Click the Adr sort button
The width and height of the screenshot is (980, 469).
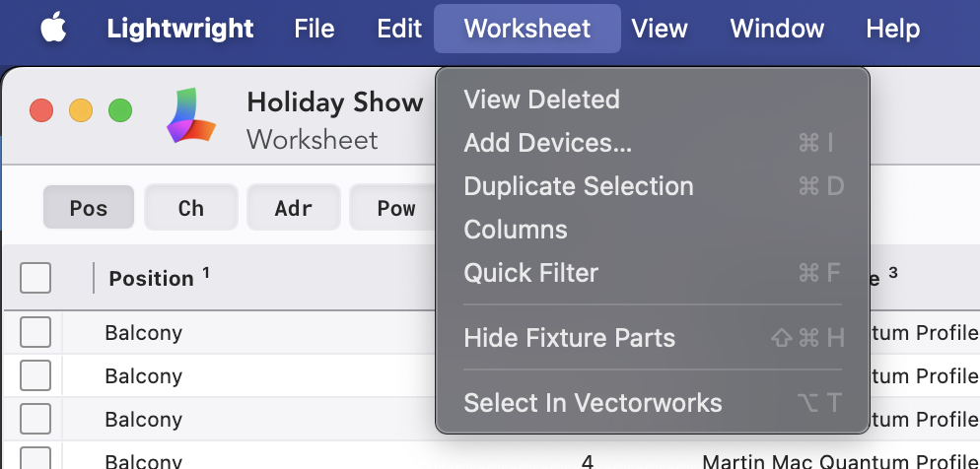point(294,208)
